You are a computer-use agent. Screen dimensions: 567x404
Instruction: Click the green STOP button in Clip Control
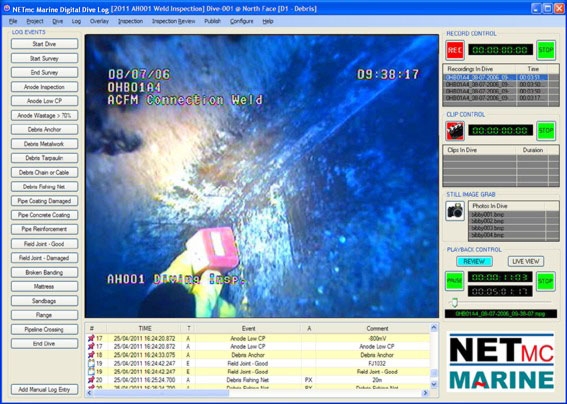tap(546, 131)
